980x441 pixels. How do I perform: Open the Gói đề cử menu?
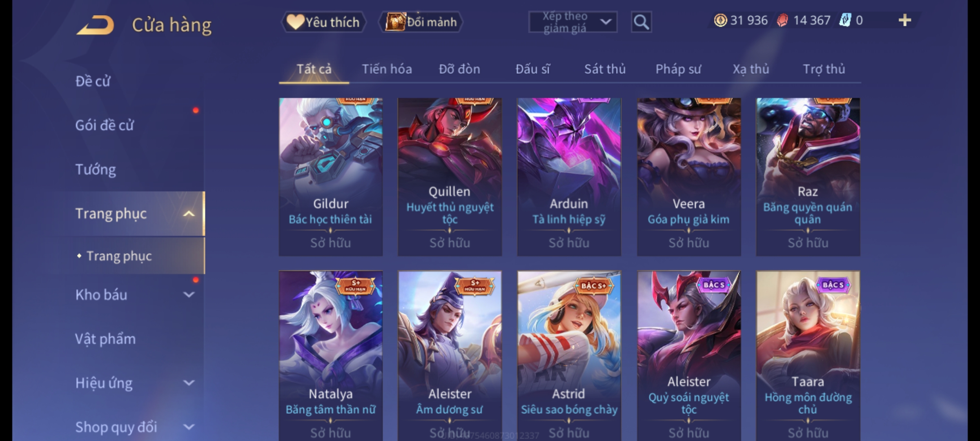(x=104, y=125)
